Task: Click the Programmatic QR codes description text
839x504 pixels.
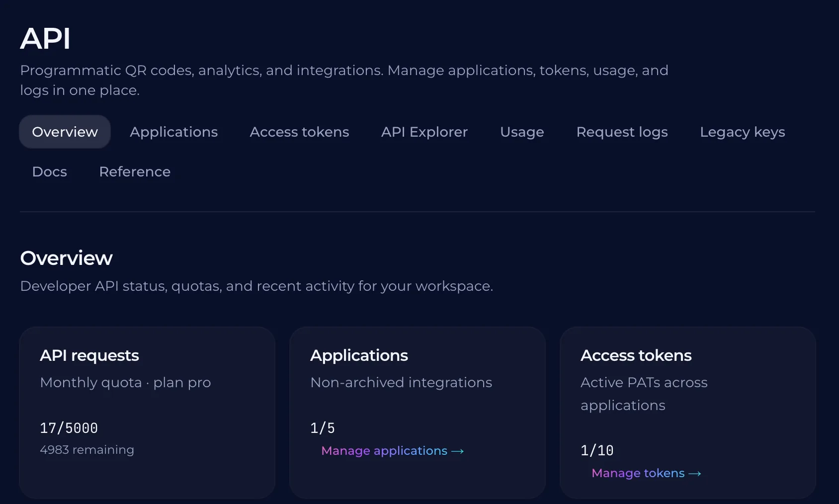Action: click(x=344, y=80)
